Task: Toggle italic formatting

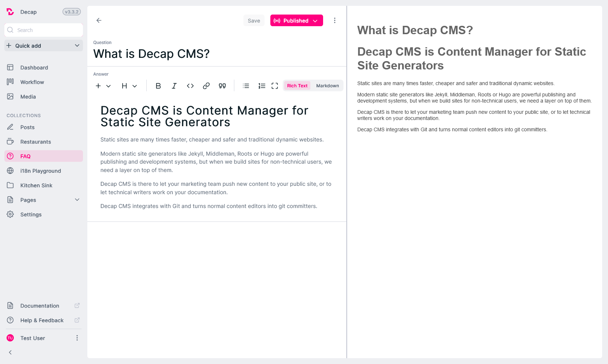Action: coord(174,86)
